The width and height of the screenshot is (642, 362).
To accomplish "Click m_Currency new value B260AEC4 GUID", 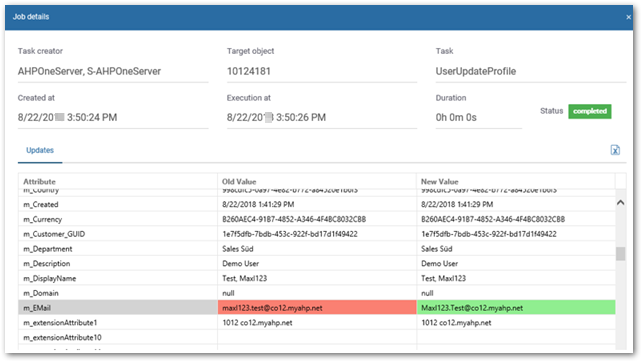I will pyautogui.click(x=516, y=219).
